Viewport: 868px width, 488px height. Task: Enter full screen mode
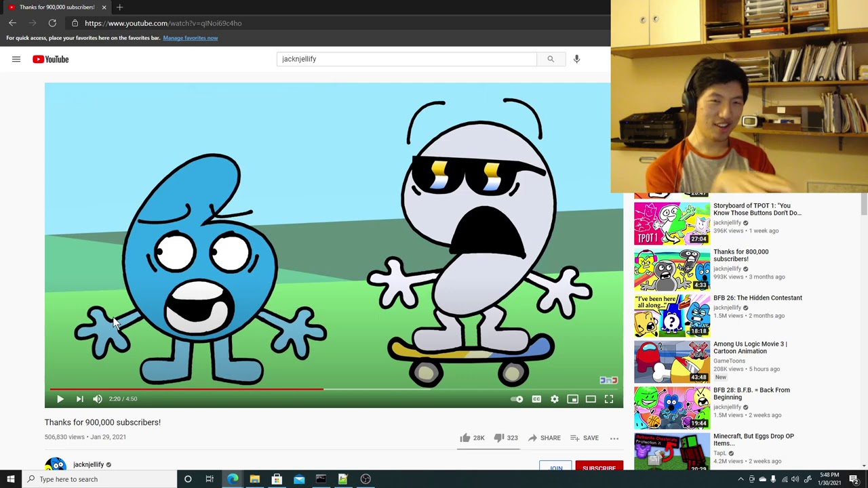[609, 399]
